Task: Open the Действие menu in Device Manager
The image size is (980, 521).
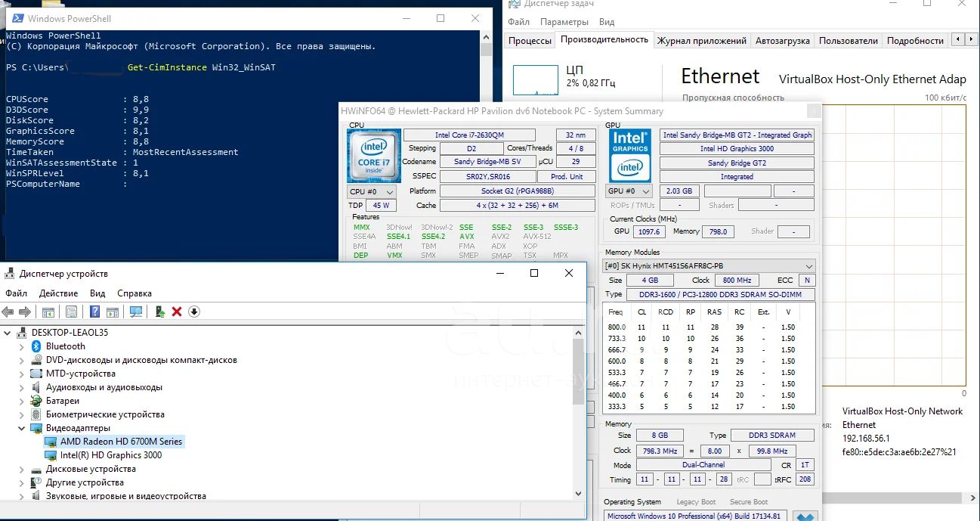Action: click(x=58, y=293)
